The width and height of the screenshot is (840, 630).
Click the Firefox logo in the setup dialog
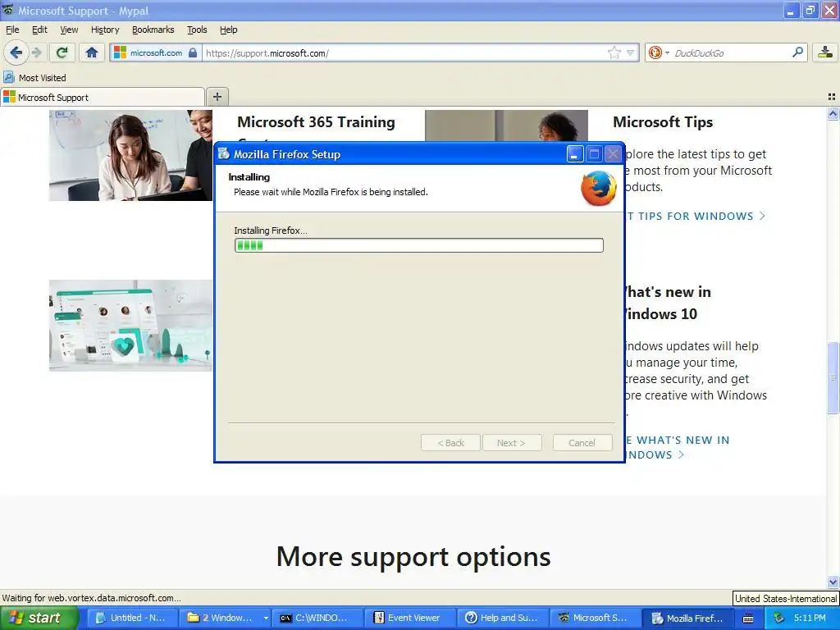598,188
